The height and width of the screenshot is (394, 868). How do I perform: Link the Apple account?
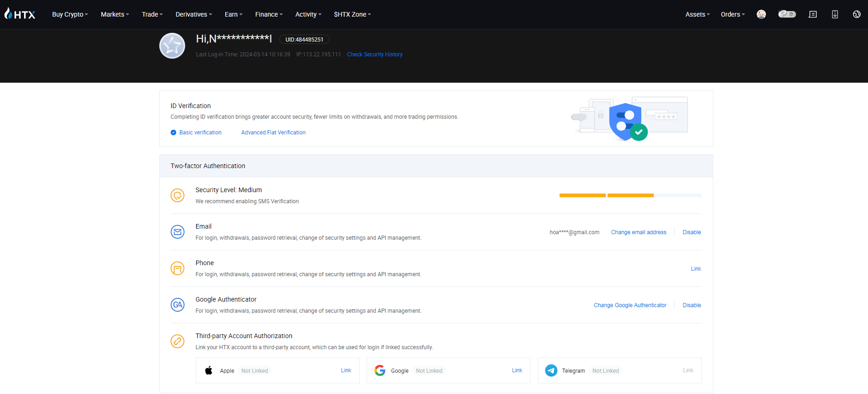click(x=346, y=370)
